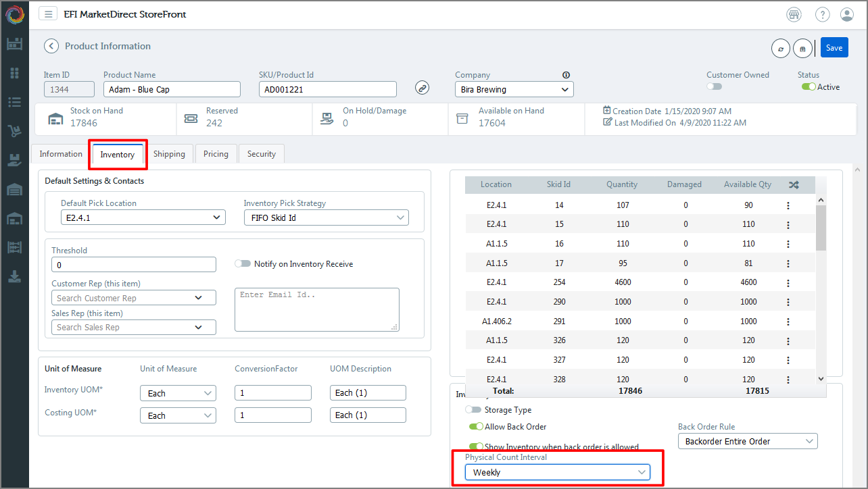This screenshot has height=489, width=868.
Task: Open the Company dropdown Bira Brewing
Action: [514, 89]
